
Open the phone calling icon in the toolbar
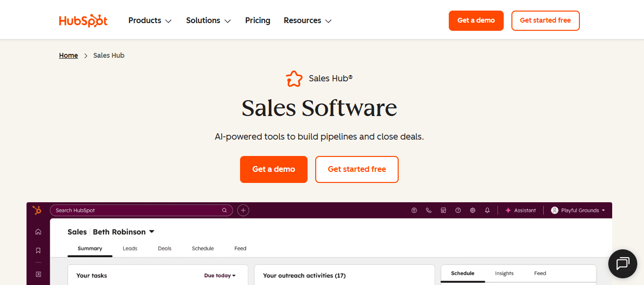tap(429, 210)
